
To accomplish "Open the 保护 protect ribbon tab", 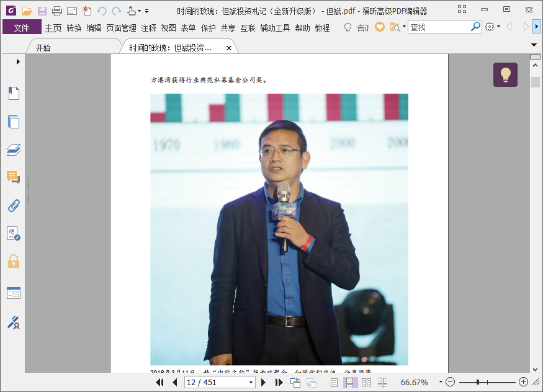I will (209, 28).
